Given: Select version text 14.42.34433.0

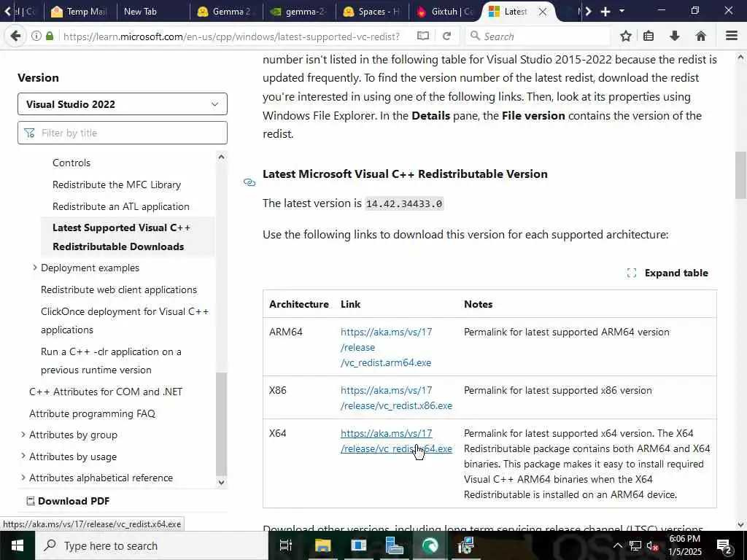Looking at the screenshot, I should point(404,204).
